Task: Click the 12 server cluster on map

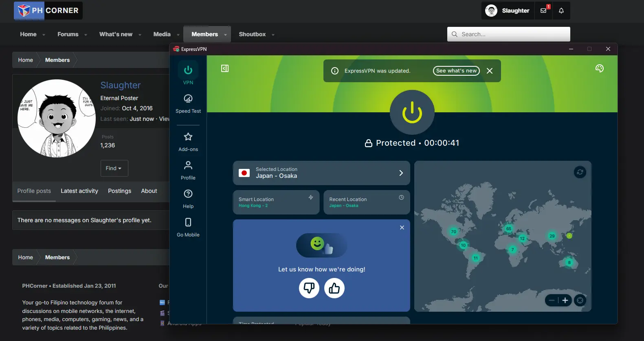Action: point(522,238)
